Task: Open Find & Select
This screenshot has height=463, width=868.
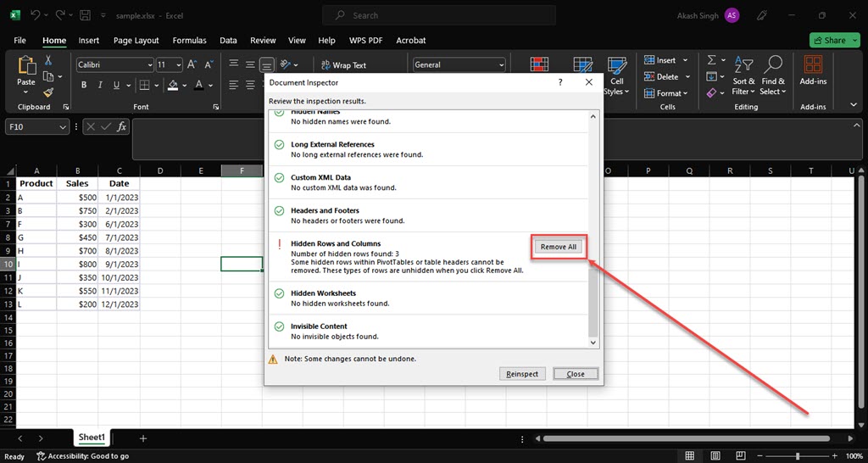Action: (772, 75)
